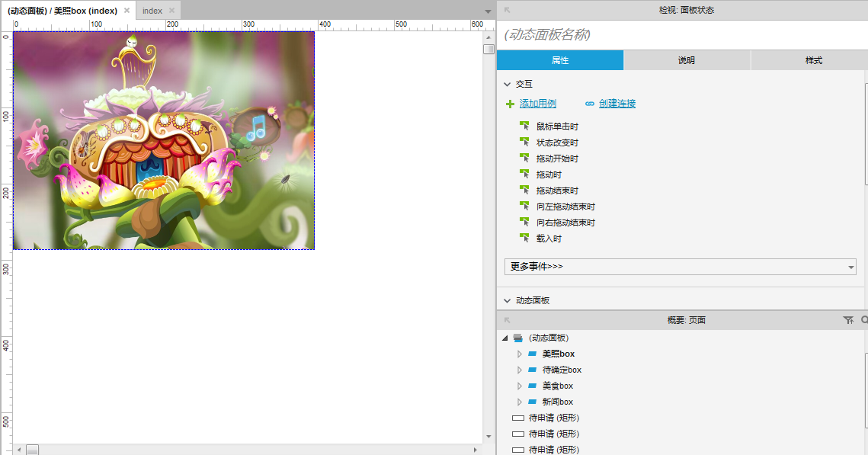Click the 动态面板名称 name field
Image resolution: width=868 pixels, height=455 pixels.
[682, 35]
